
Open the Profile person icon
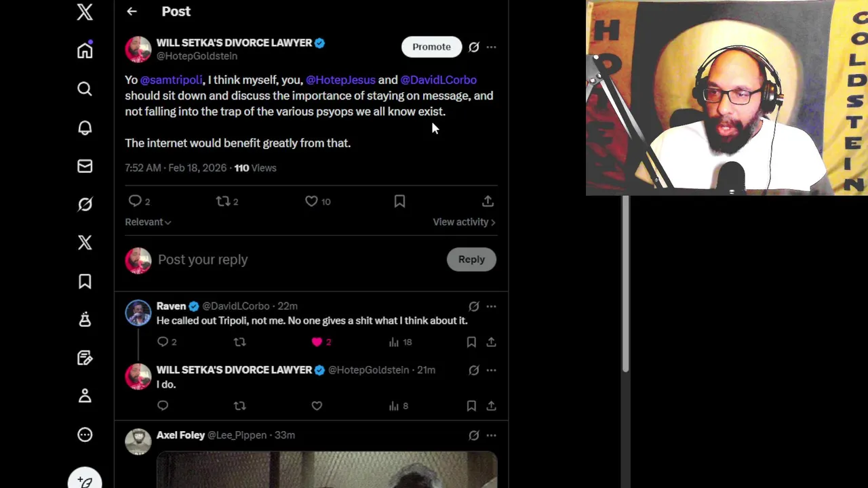click(85, 396)
